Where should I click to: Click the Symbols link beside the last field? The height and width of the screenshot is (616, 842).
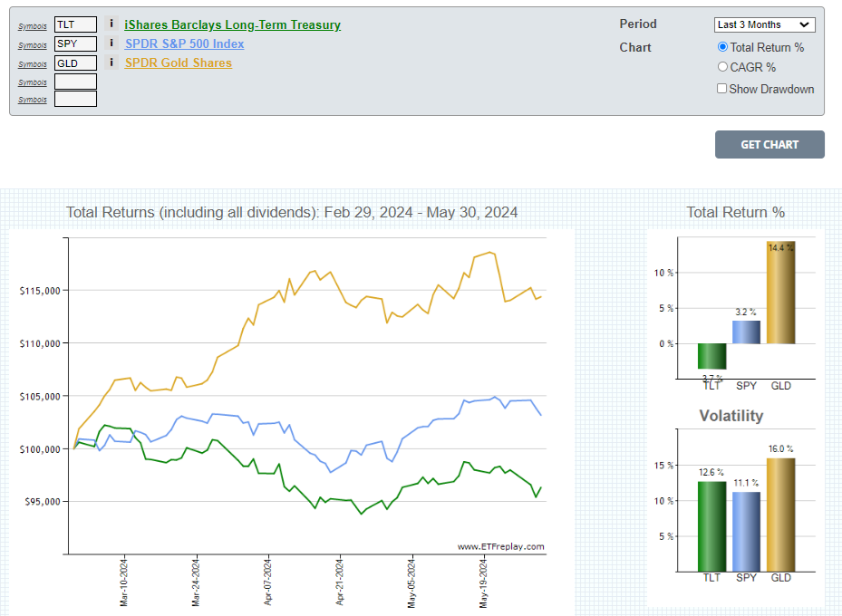coord(33,101)
